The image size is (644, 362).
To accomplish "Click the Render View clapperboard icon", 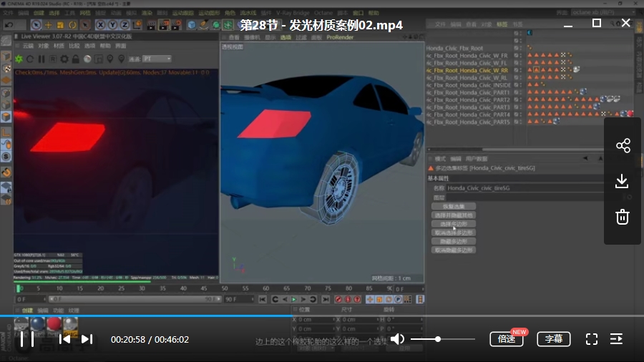I will click(151, 26).
